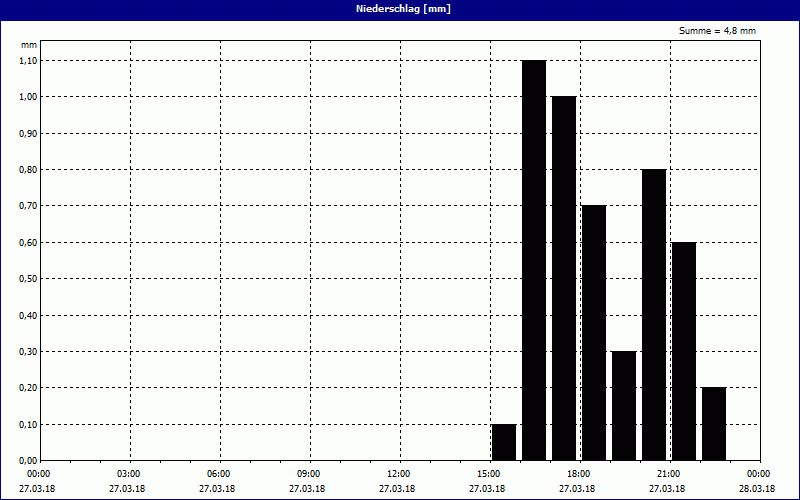Select the 03:00 time axis label
The width and height of the screenshot is (800, 500).
(128, 473)
